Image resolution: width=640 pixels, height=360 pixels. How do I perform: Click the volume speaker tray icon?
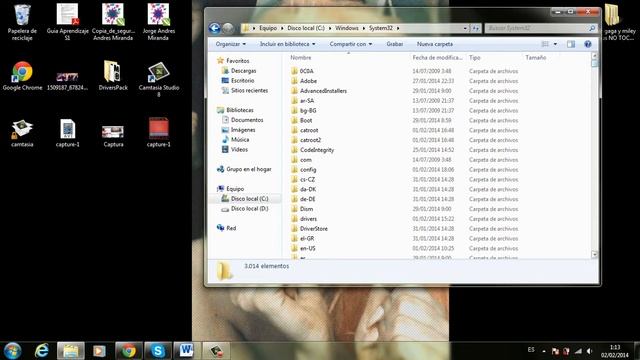[x=589, y=351]
